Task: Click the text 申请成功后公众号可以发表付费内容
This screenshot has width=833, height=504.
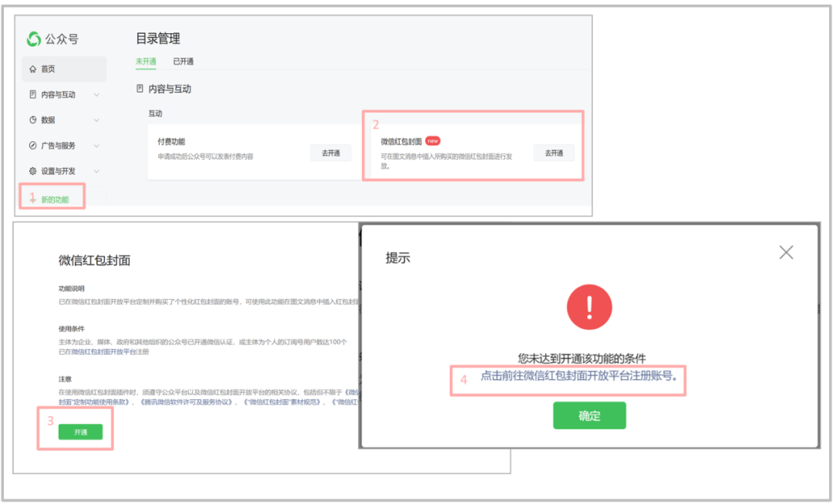Action: point(205,156)
